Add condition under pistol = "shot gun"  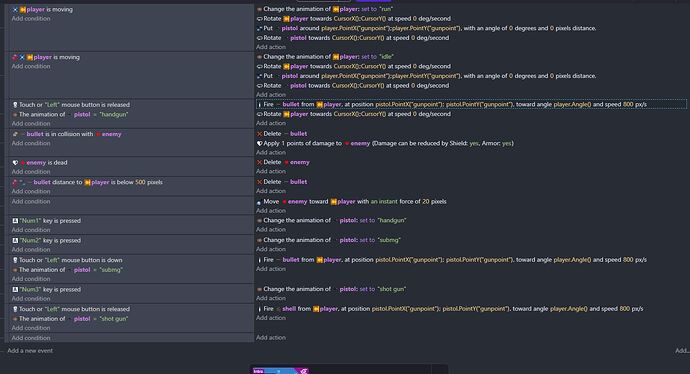(31, 328)
